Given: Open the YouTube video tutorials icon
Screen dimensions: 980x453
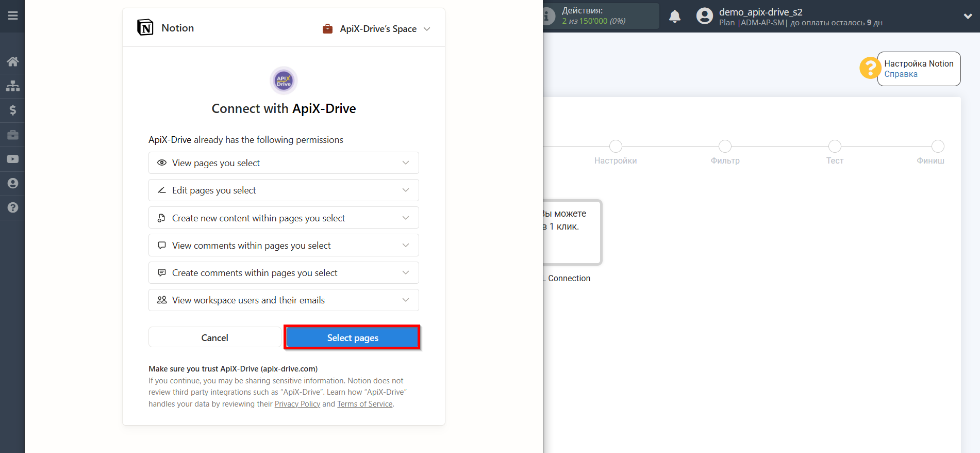Looking at the screenshot, I should point(13,159).
